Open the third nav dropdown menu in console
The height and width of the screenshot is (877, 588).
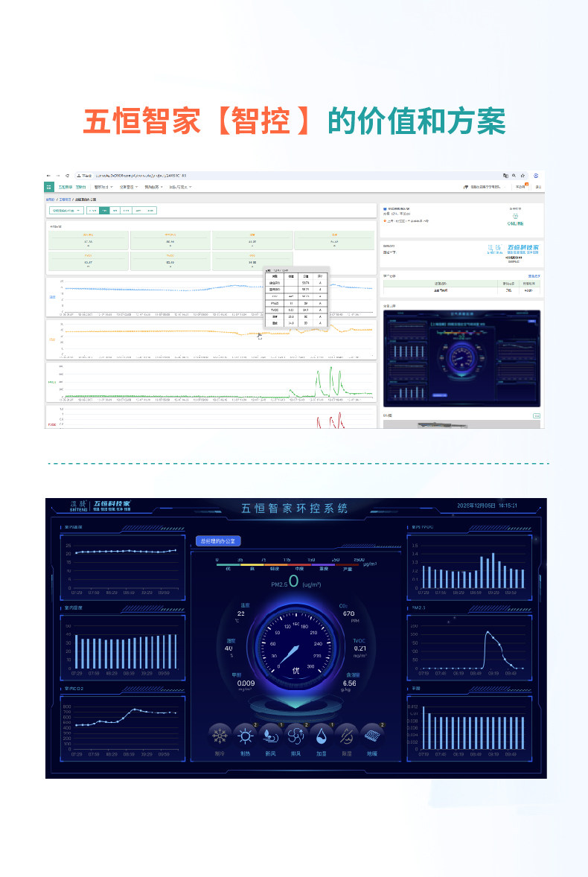pos(129,187)
